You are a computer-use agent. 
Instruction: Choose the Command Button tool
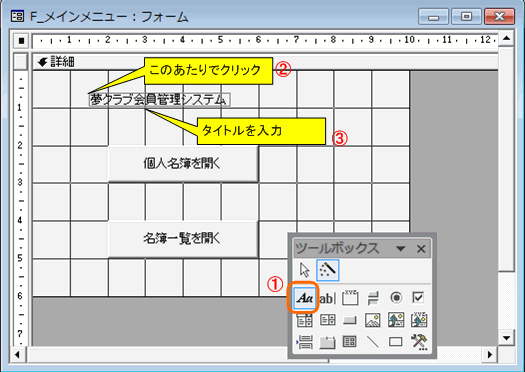[350, 320]
